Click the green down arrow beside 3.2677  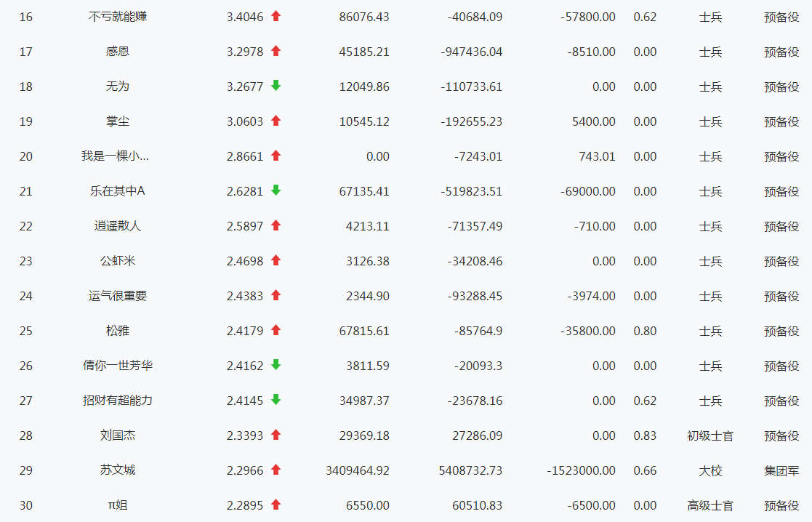click(x=276, y=86)
